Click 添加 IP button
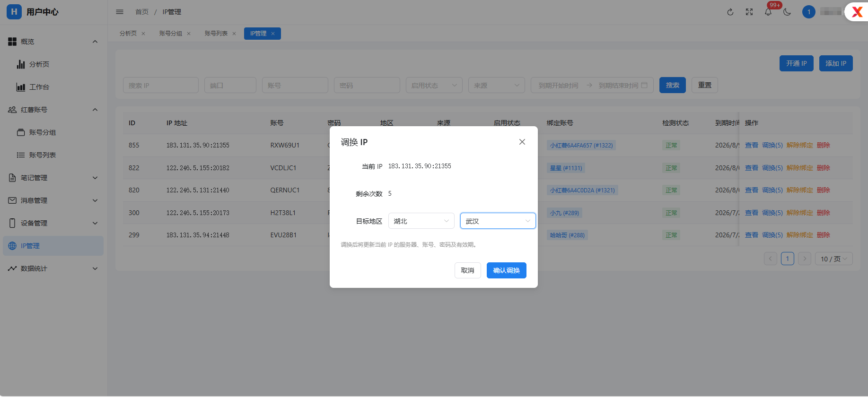The width and height of the screenshot is (868, 398). (x=836, y=63)
